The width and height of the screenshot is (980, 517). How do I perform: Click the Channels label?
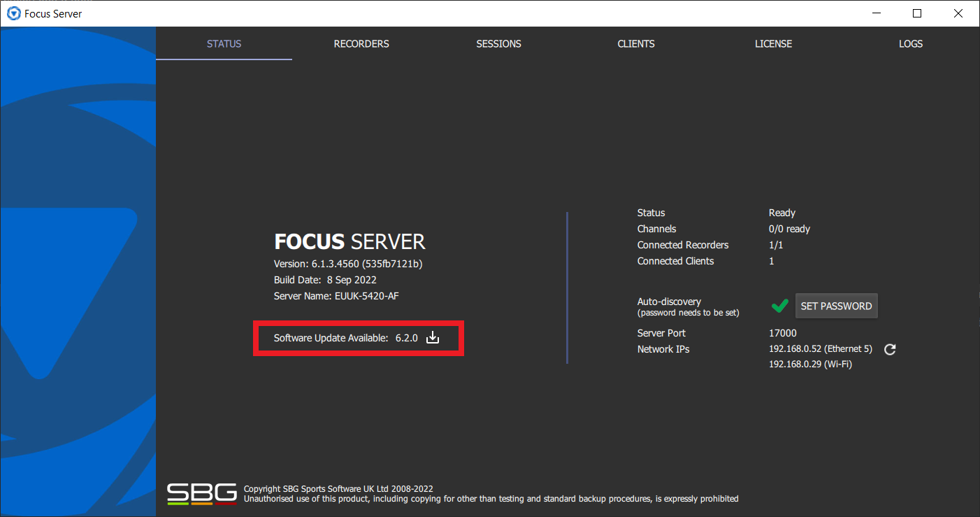[656, 229]
